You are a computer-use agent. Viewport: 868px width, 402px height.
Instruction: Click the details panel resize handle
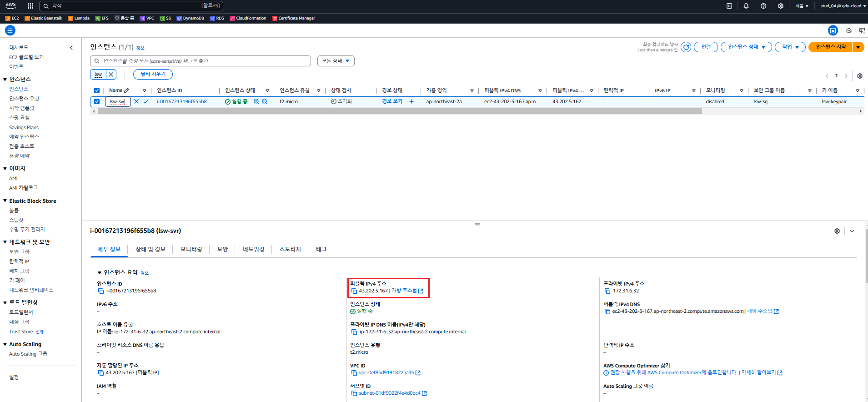point(477,224)
